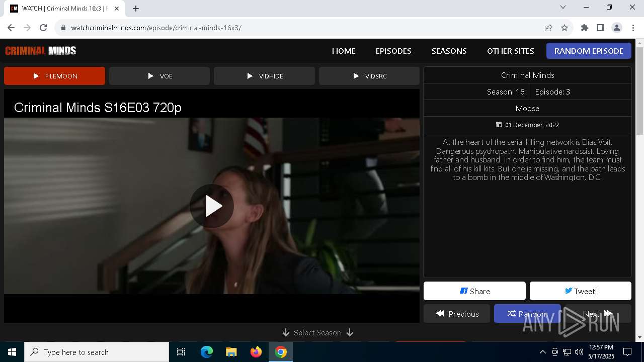Load a Random episode
644x362 pixels.
tap(527, 314)
